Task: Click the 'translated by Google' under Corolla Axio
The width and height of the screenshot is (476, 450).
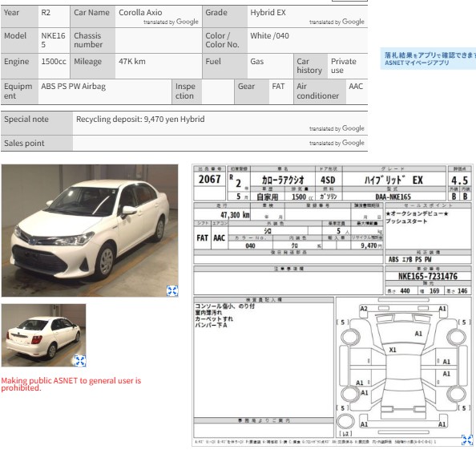Action: pyautogui.click(x=171, y=22)
